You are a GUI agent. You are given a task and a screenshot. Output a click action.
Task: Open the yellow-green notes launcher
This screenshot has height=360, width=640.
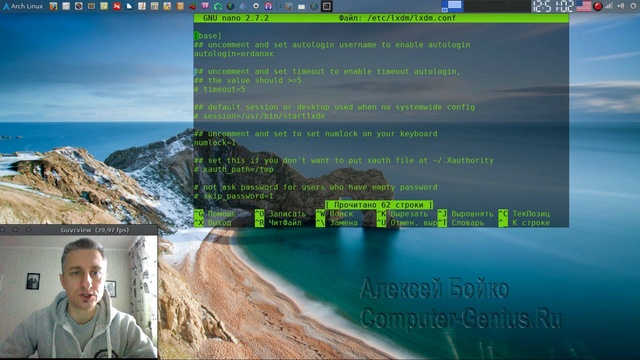click(x=104, y=6)
